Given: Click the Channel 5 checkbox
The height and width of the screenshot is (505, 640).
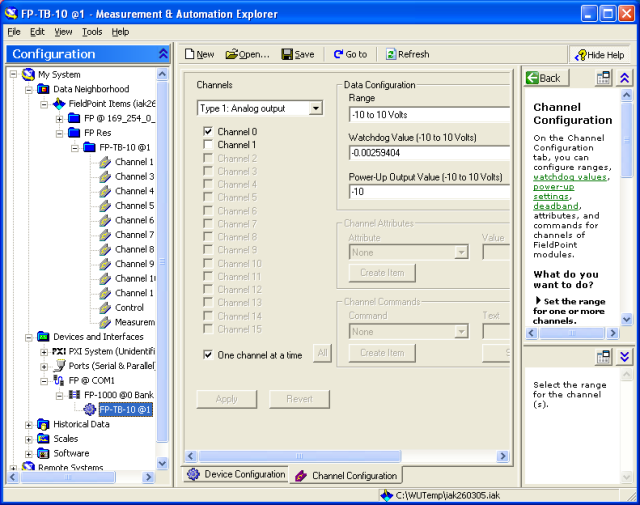Looking at the screenshot, I should click(x=208, y=197).
